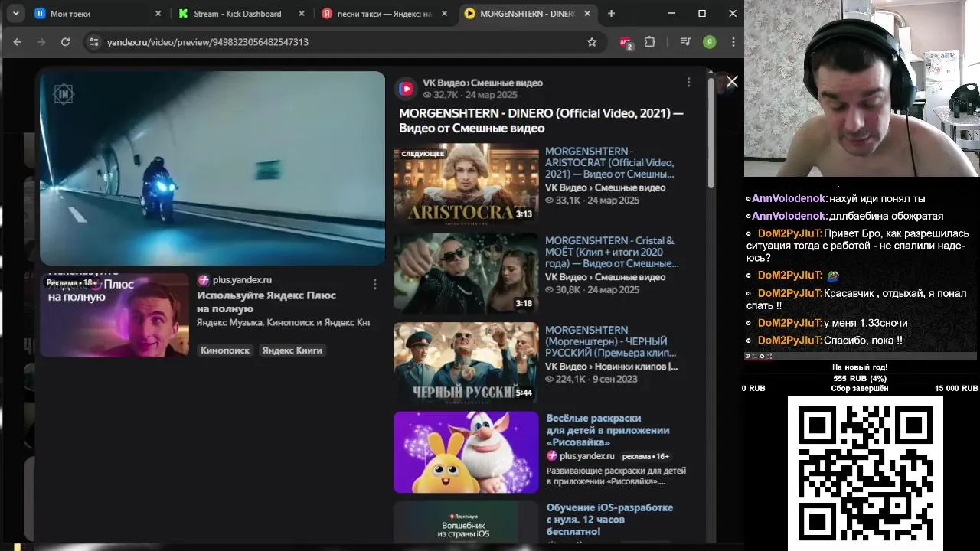The image size is (980, 551).
Task: Go forward in browser history
Action: (41, 42)
